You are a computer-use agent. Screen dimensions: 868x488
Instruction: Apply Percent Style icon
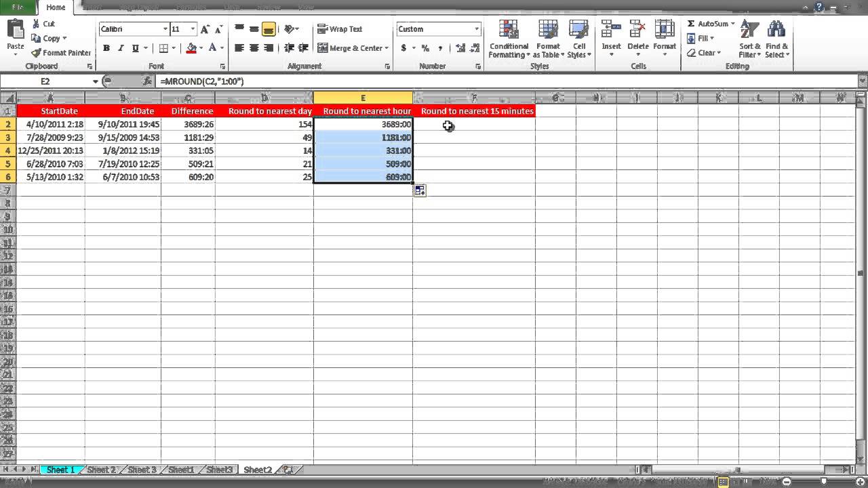point(425,48)
